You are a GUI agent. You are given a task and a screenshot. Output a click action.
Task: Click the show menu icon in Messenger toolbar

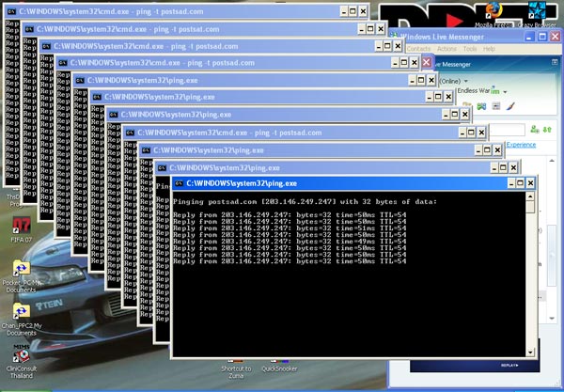tap(496, 106)
